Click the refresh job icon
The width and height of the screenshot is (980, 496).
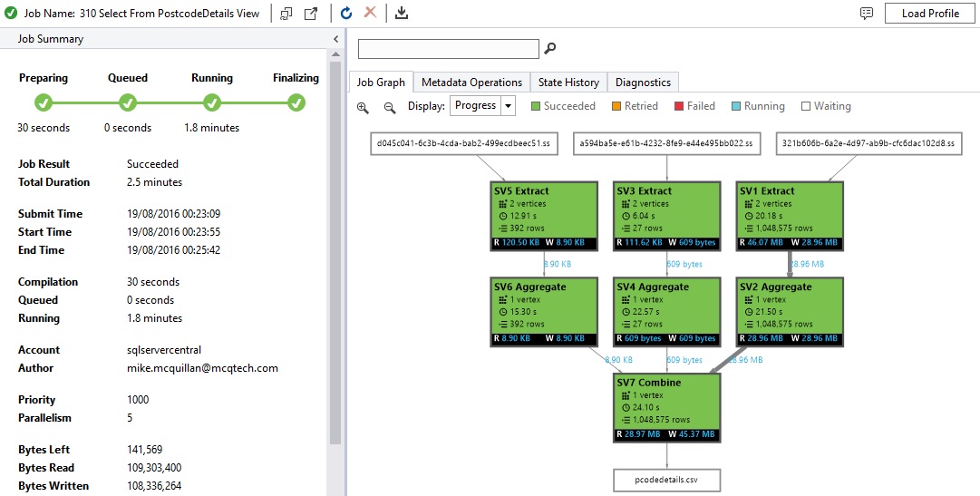[346, 13]
